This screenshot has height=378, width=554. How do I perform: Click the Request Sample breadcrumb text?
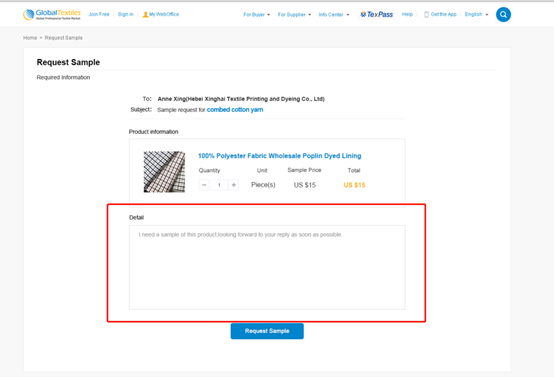pos(64,38)
